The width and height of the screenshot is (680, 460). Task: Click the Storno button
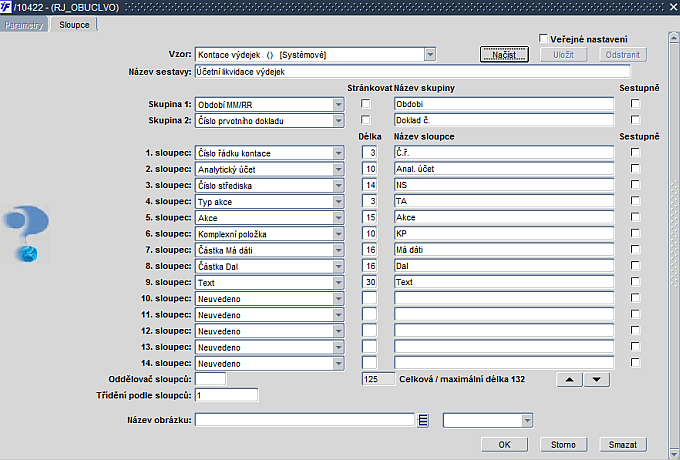click(563, 444)
